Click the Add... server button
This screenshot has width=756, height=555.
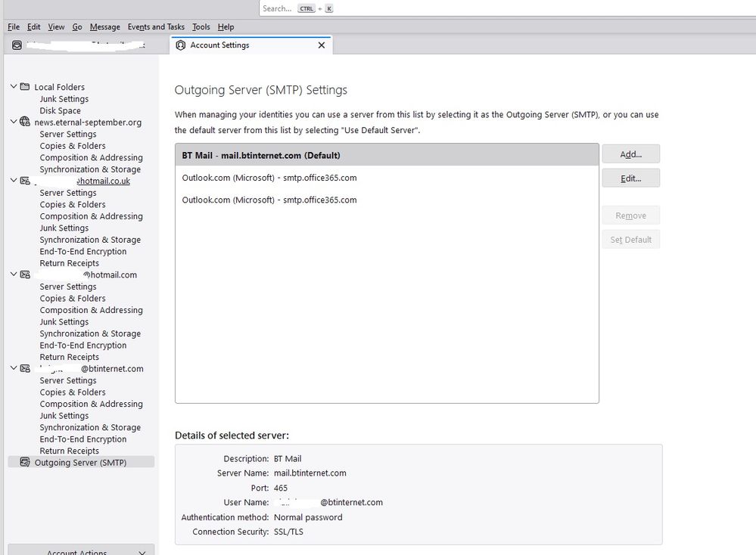click(x=630, y=154)
